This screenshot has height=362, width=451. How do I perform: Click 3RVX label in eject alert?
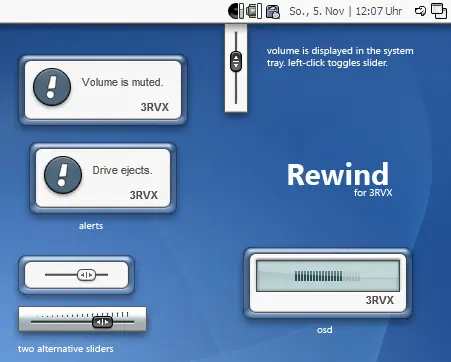(x=144, y=195)
